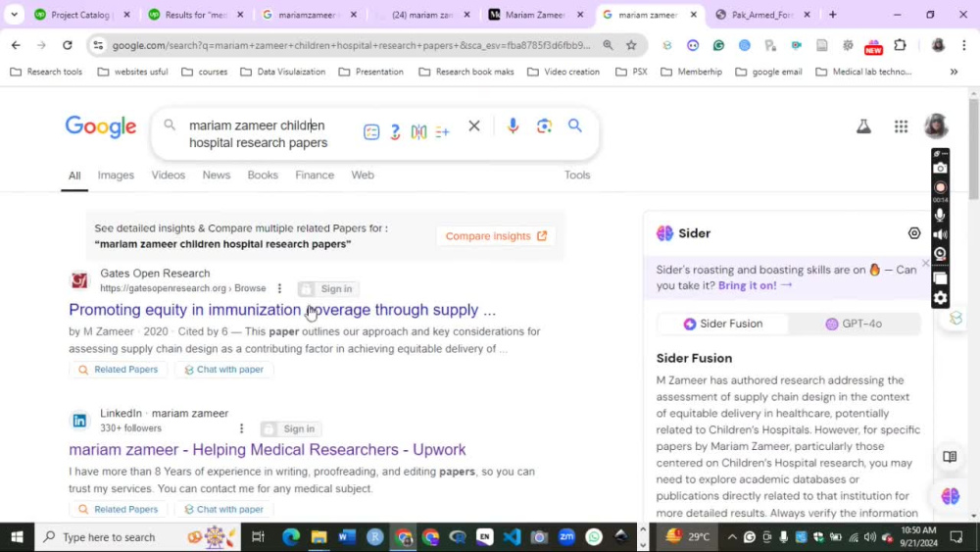Expand the hidden bookmarks chevron
The width and height of the screenshot is (980, 552).
954,72
